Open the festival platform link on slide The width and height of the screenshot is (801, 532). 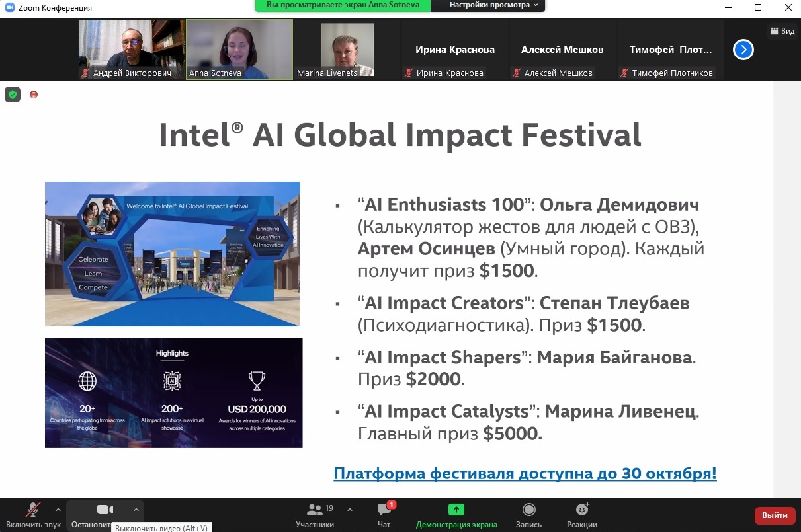pos(525,474)
